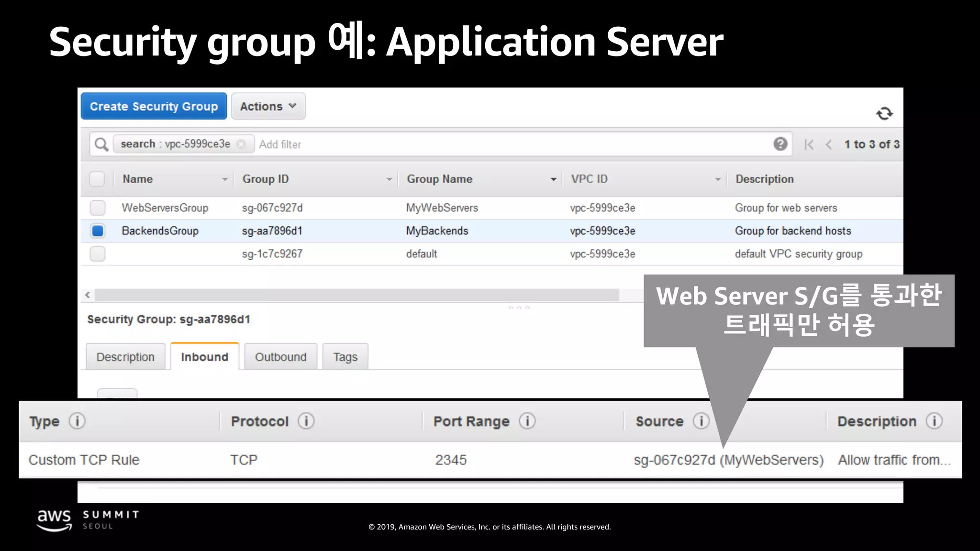This screenshot has height=551, width=980.
Task: Click the Description column header
Action: [765, 179]
